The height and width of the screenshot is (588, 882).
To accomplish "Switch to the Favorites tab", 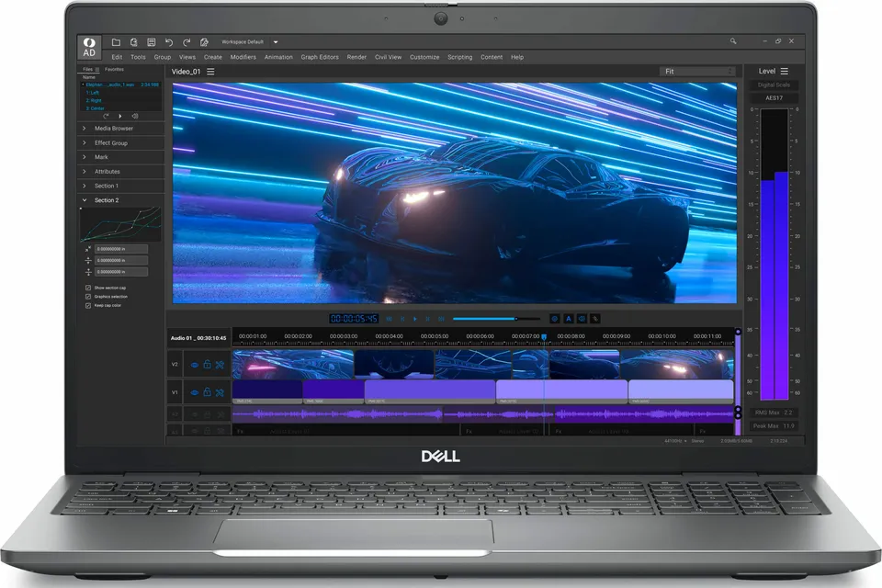I will (114, 70).
